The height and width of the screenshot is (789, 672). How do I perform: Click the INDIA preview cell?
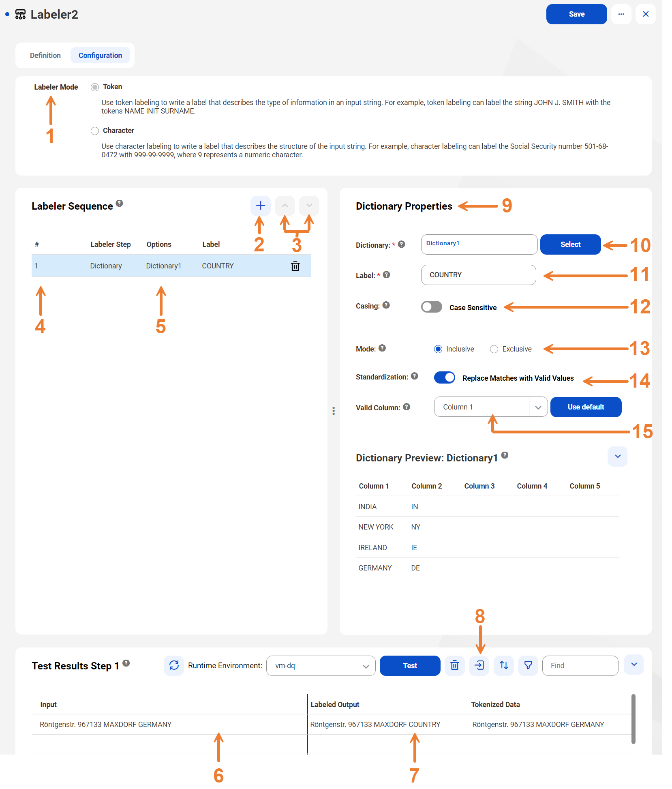[x=367, y=506]
